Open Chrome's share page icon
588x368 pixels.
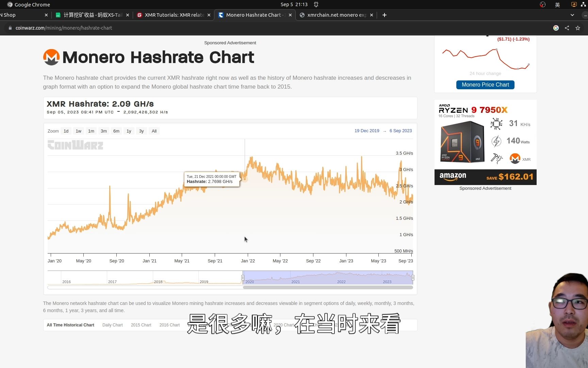(x=567, y=28)
